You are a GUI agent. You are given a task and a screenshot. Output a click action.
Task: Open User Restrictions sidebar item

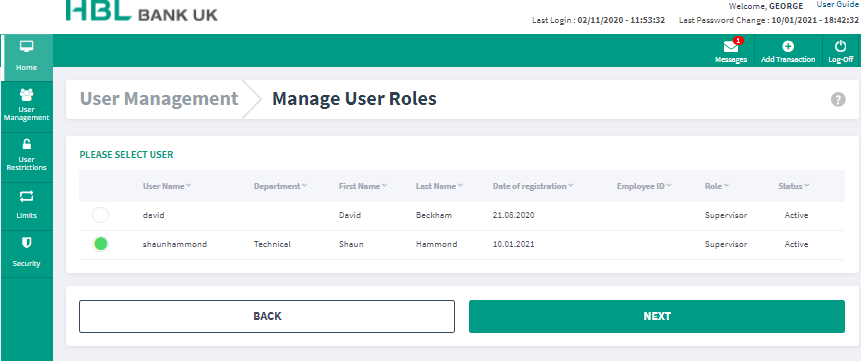point(26,156)
